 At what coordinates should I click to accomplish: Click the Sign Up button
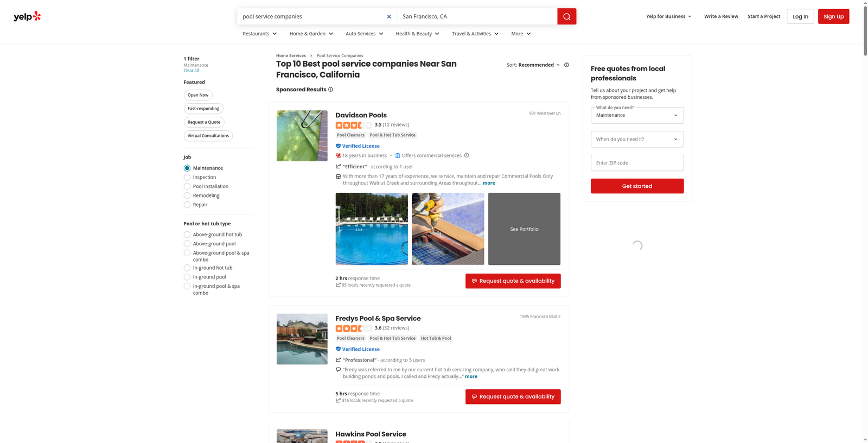coord(833,16)
